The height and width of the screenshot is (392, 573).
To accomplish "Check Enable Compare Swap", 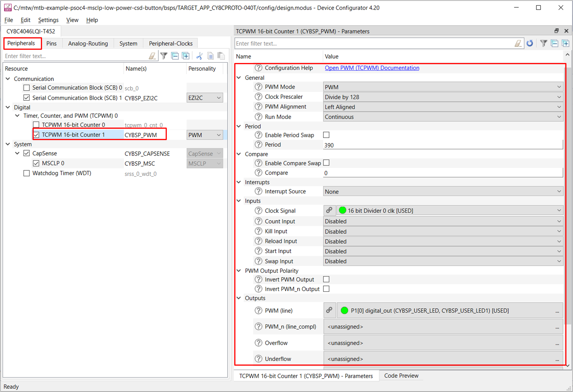I will pyautogui.click(x=326, y=163).
